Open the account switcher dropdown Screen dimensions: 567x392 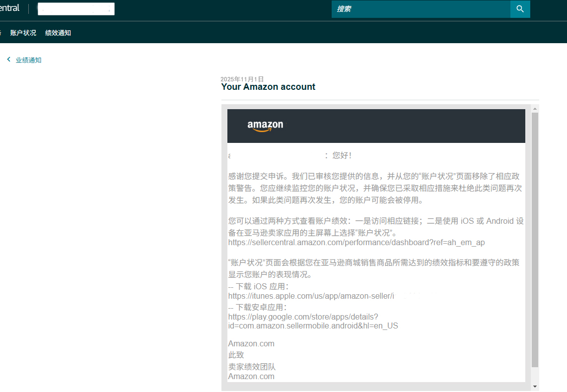(x=76, y=8)
